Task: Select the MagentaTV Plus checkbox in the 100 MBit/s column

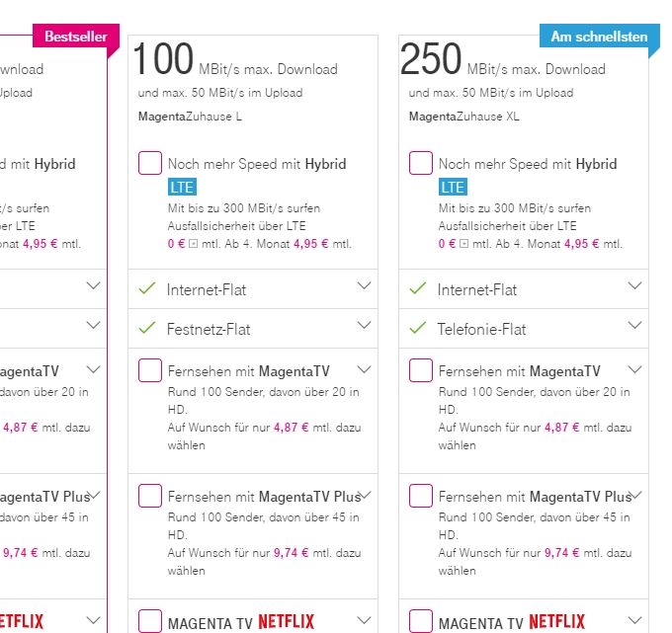Action: point(151,496)
